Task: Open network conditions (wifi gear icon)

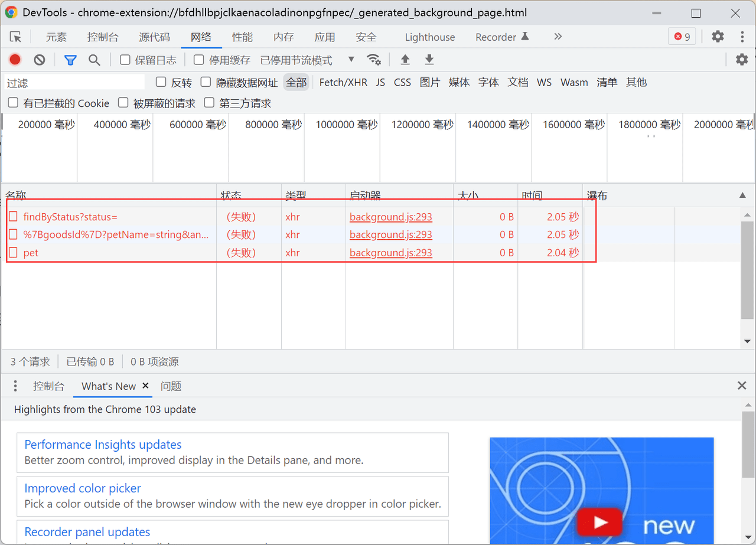Action: pos(374,60)
